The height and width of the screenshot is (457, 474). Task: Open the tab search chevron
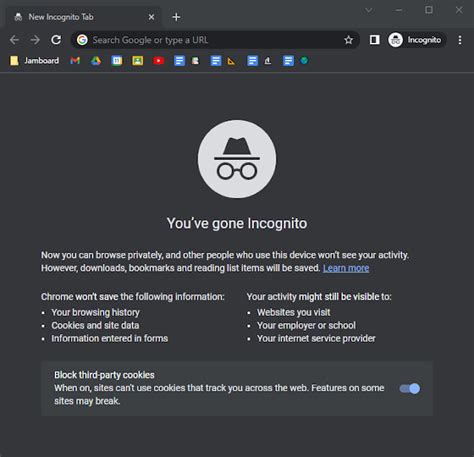click(x=369, y=10)
